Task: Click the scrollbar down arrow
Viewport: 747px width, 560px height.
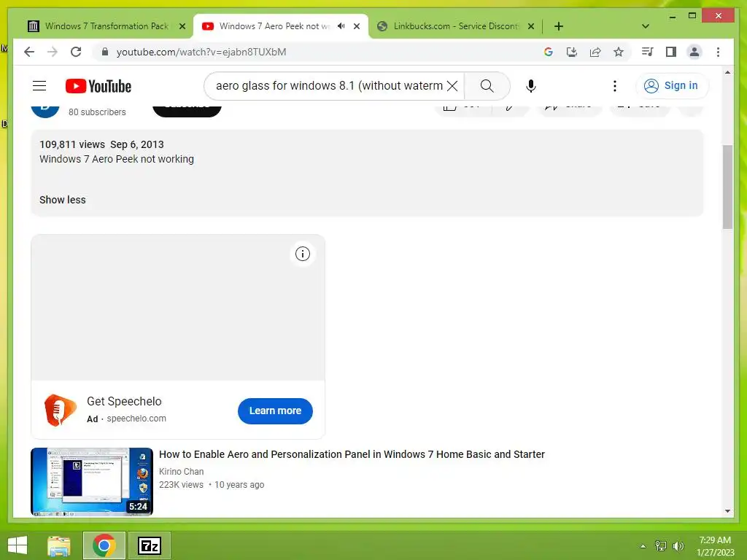Action: pyautogui.click(x=727, y=511)
